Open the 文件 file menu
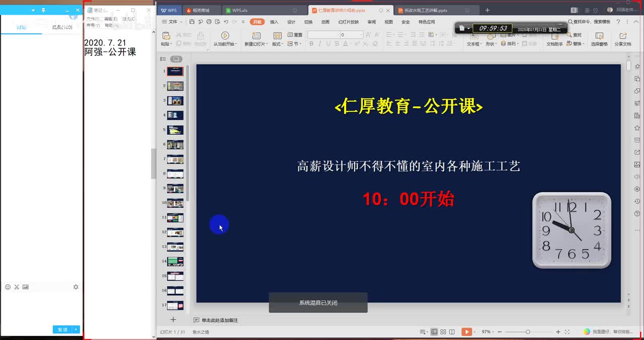The image size is (644, 340). (x=172, y=22)
